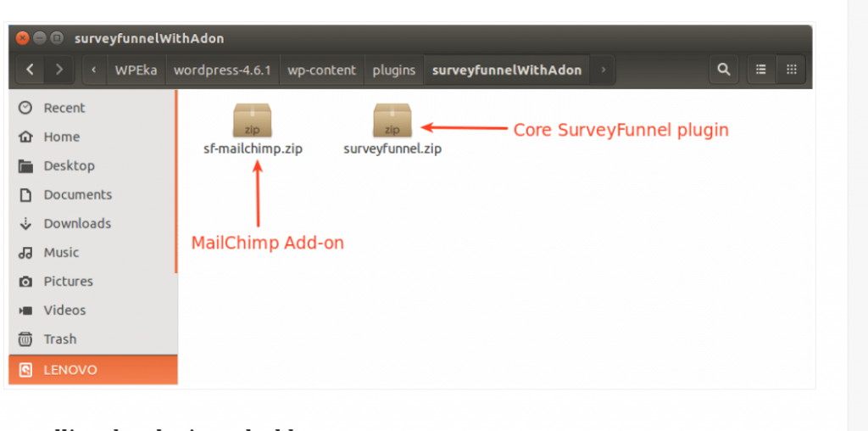Navigate to wp-content in the path bar
The width and height of the screenshot is (868, 431).
[x=321, y=70]
